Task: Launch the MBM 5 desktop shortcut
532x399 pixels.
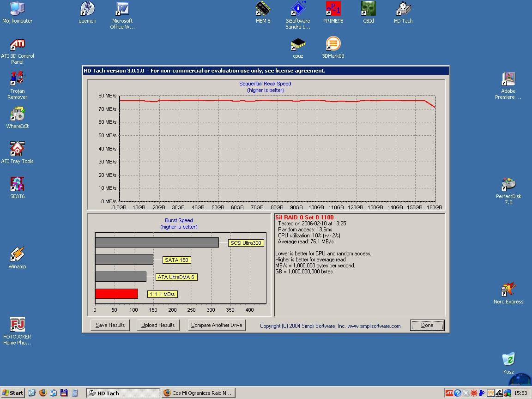Action: click(263, 12)
